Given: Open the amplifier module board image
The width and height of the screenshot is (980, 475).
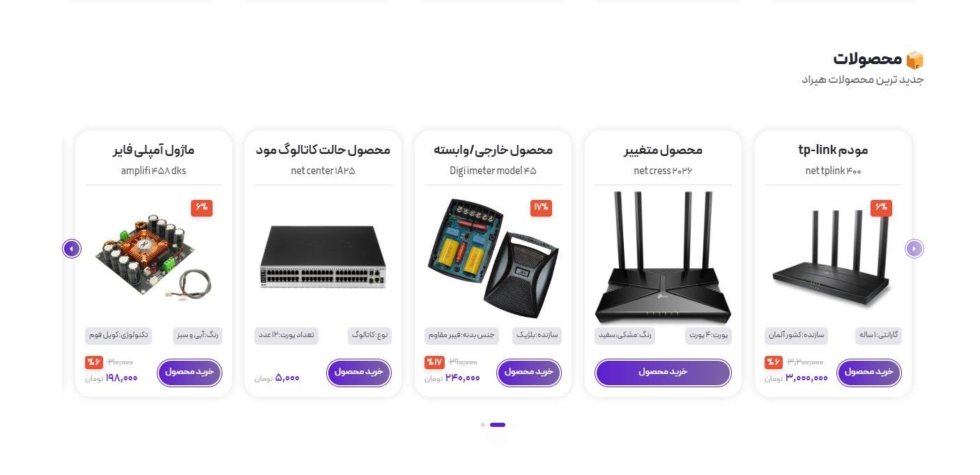Looking at the screenshot, I should [153, 258].
